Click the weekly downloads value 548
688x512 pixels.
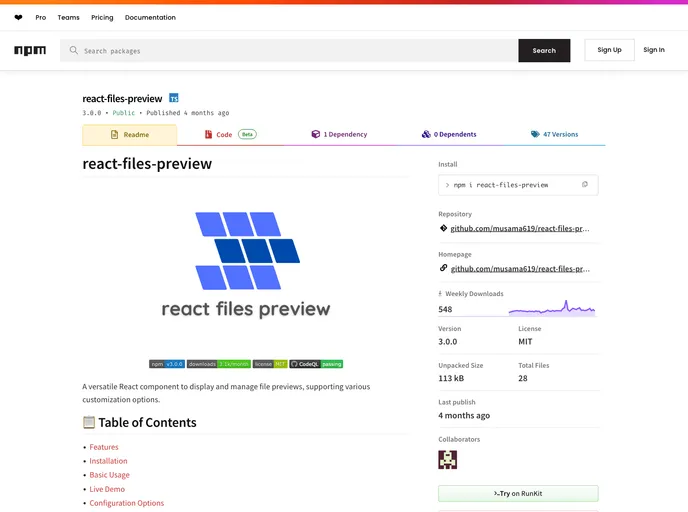(x=445, y=309)
